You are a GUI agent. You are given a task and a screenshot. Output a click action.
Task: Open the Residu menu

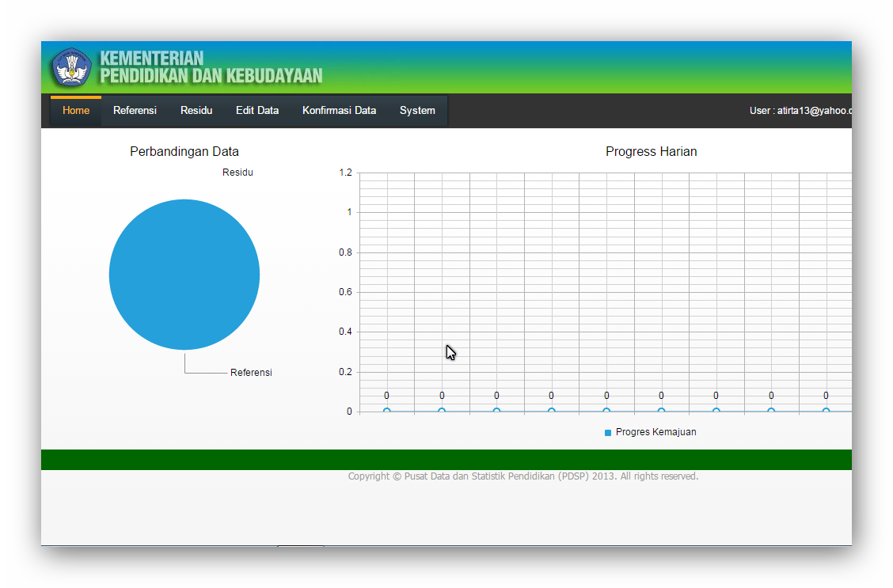pos(196,111)
